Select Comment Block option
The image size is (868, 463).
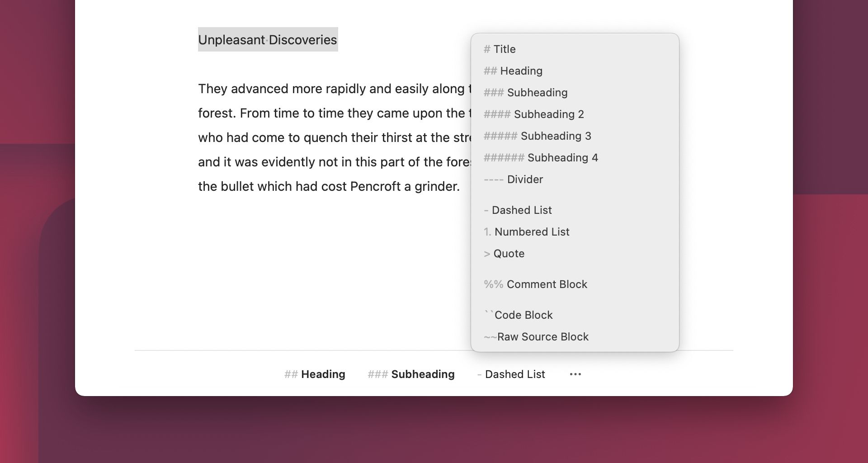[x=575, y=284]
